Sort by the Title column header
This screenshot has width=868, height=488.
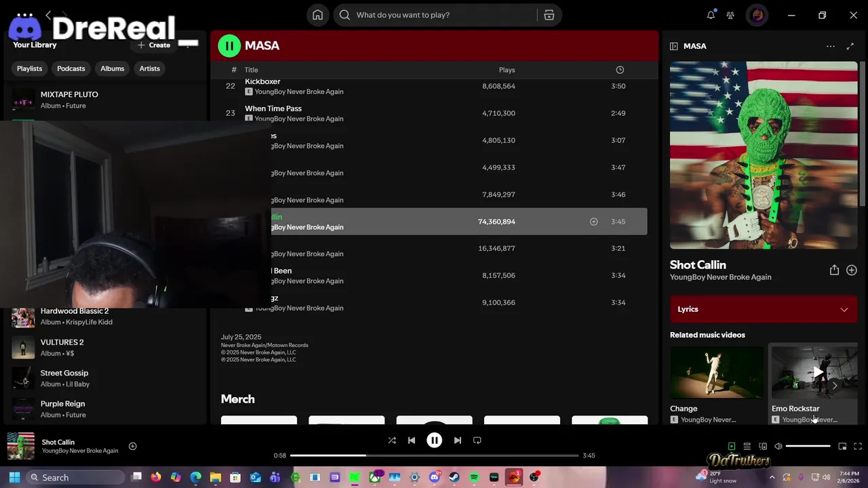[x=252, y=70]
